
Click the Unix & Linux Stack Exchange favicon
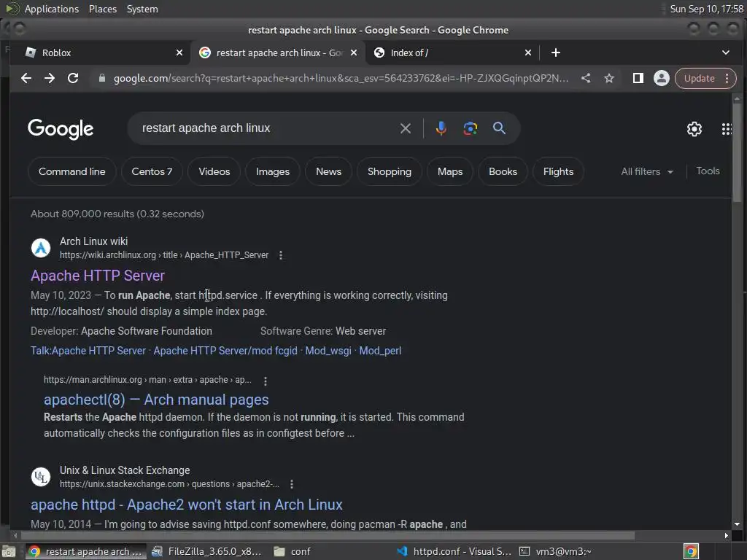(41, 477)
